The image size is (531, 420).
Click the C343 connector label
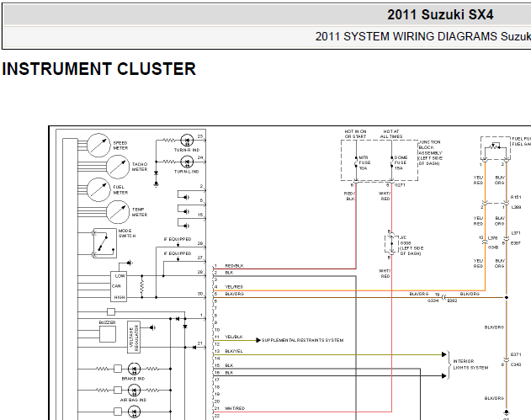click(516, 364)
